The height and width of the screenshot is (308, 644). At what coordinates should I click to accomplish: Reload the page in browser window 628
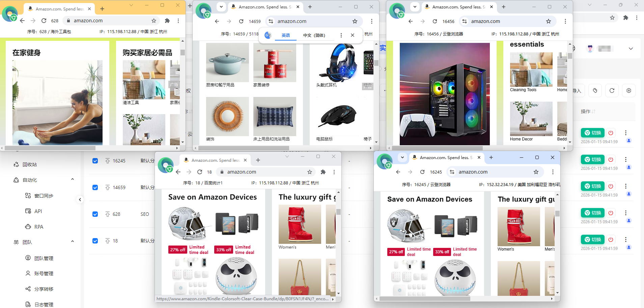tap(44, 21)
